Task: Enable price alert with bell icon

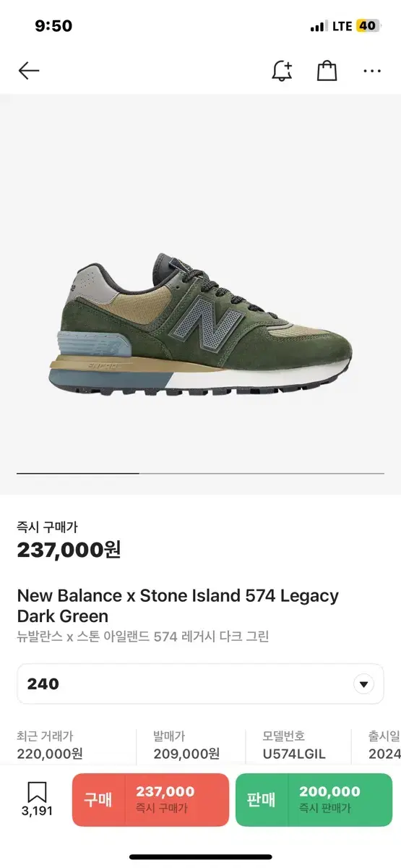Action: pos(282,70)
